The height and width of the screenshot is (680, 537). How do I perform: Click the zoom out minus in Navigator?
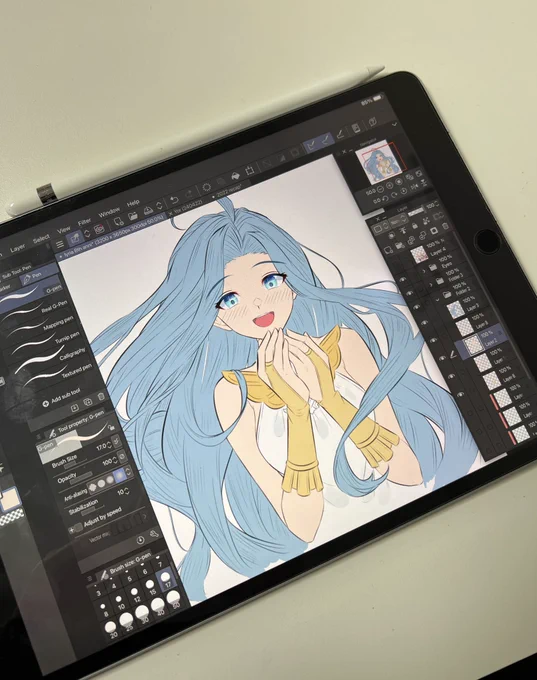click(x=380, y=189)
